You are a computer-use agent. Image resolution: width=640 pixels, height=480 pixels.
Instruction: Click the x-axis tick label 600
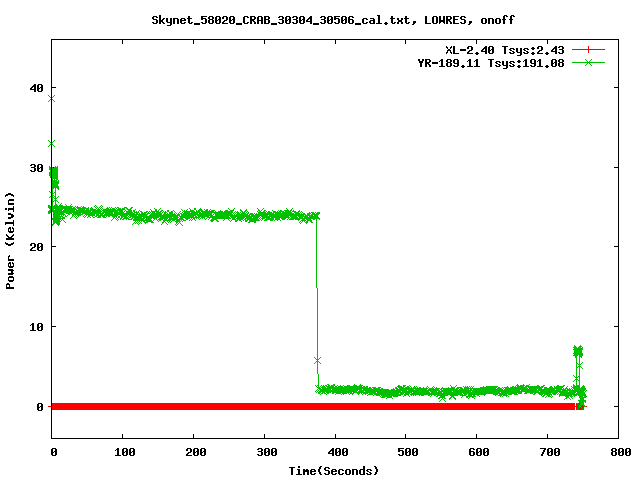pos(479,452)
